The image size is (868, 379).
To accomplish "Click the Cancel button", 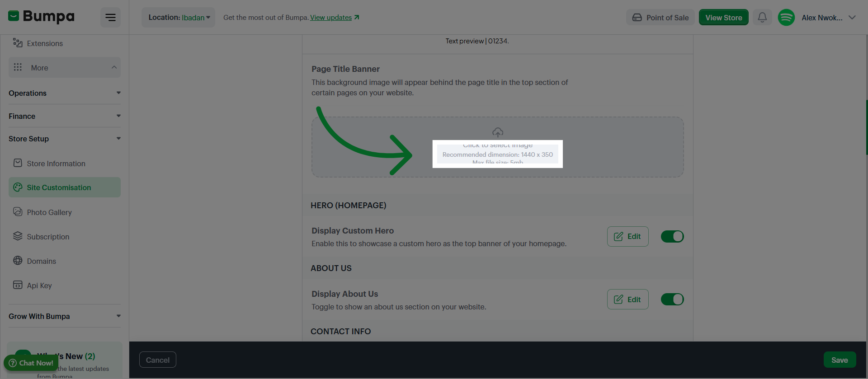I will tap(158, 360).
